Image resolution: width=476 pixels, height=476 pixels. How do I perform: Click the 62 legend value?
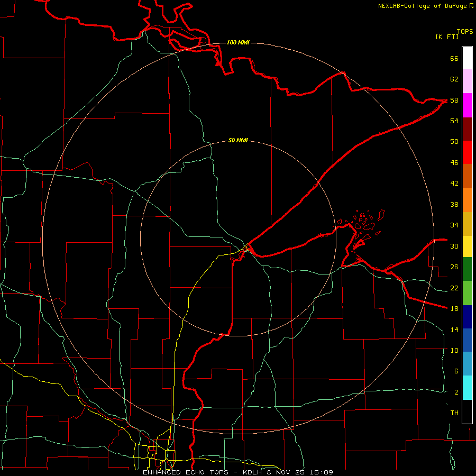tap(454, 79)
